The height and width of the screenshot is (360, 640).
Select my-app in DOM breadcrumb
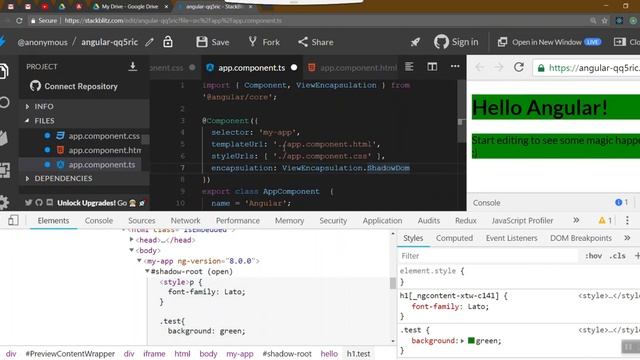click(240, 354)
